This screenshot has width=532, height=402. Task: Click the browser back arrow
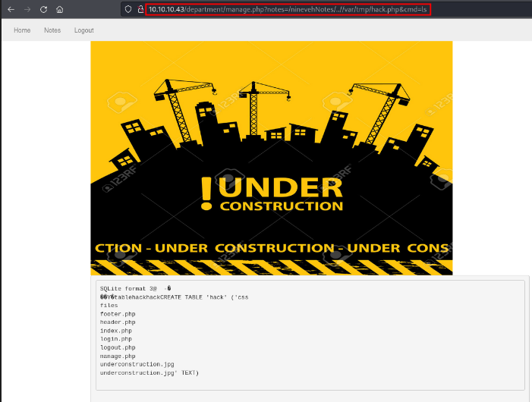click(11, 9)
